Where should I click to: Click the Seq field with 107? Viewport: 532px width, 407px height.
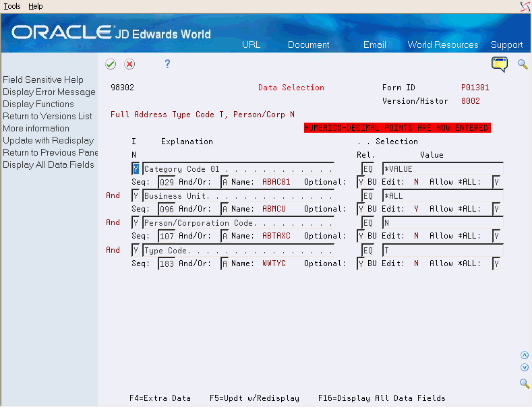click(x=167, y=236)
